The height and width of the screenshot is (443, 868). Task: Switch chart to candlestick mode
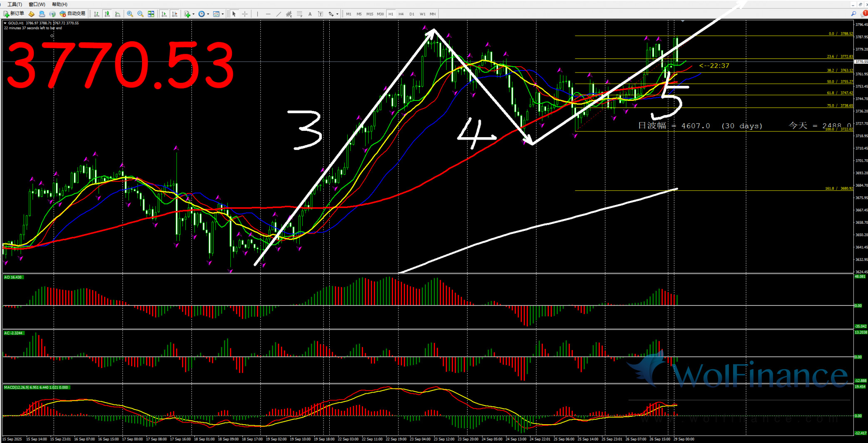click(107, 14)
